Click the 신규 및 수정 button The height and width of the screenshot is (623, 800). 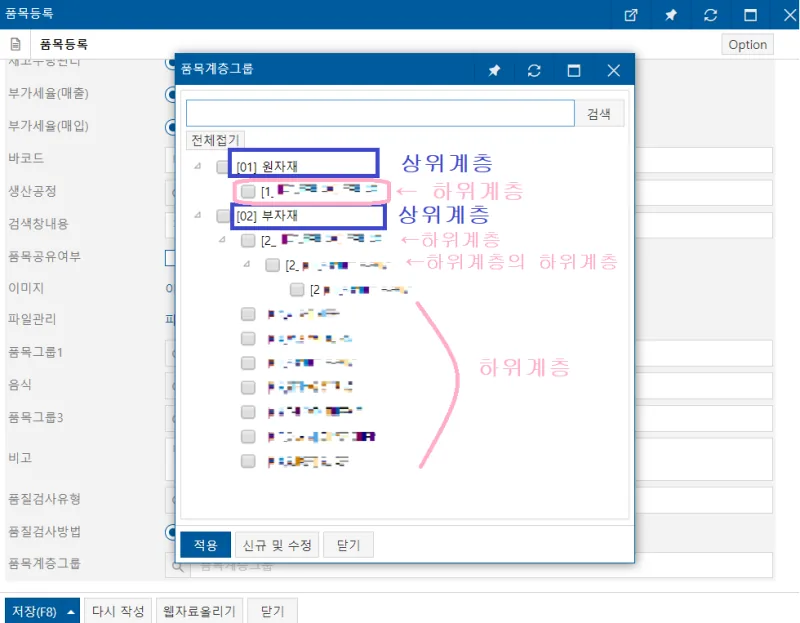pos(277,545)
